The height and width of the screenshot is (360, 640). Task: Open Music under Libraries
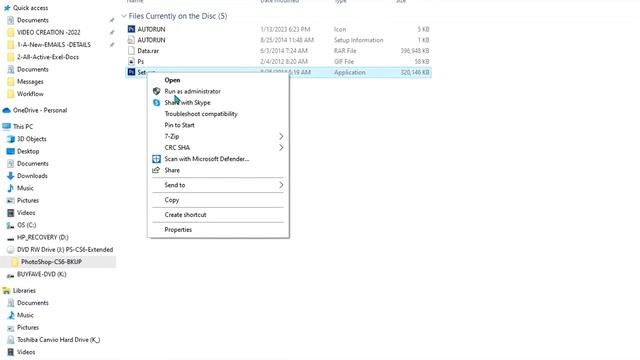(x=25, y=315)
